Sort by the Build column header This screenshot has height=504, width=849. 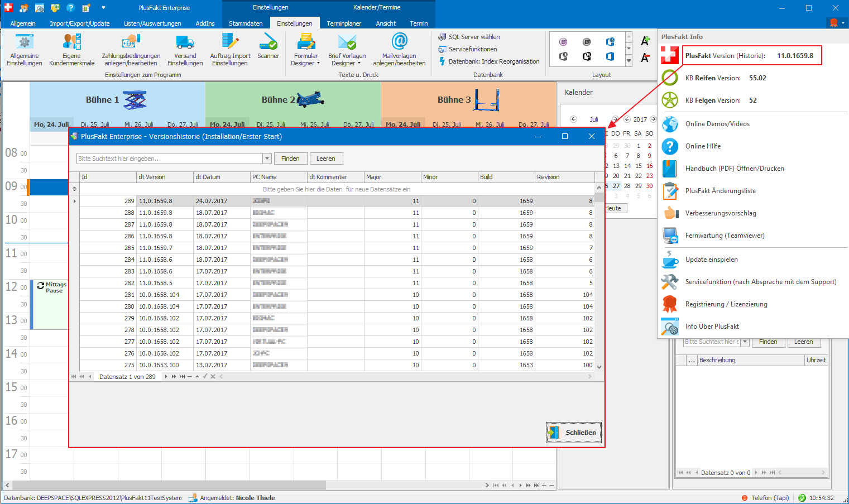[506, 177]
